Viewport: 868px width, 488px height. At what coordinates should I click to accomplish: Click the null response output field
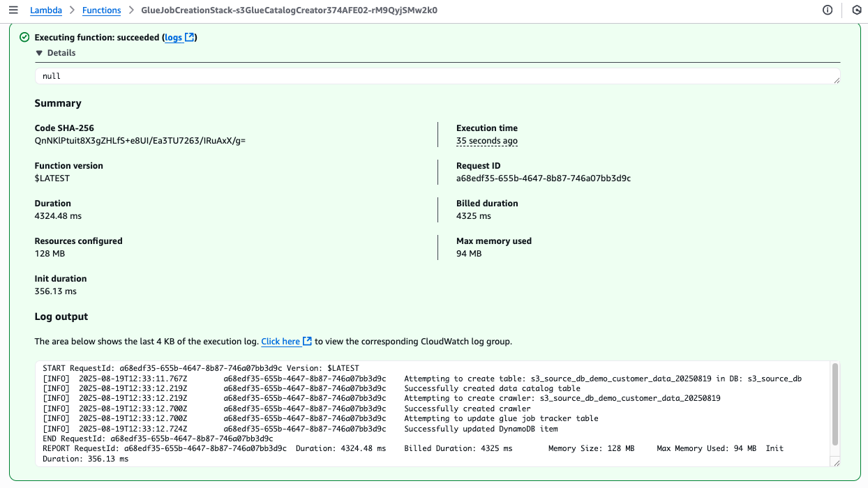[x=437, y=76]
